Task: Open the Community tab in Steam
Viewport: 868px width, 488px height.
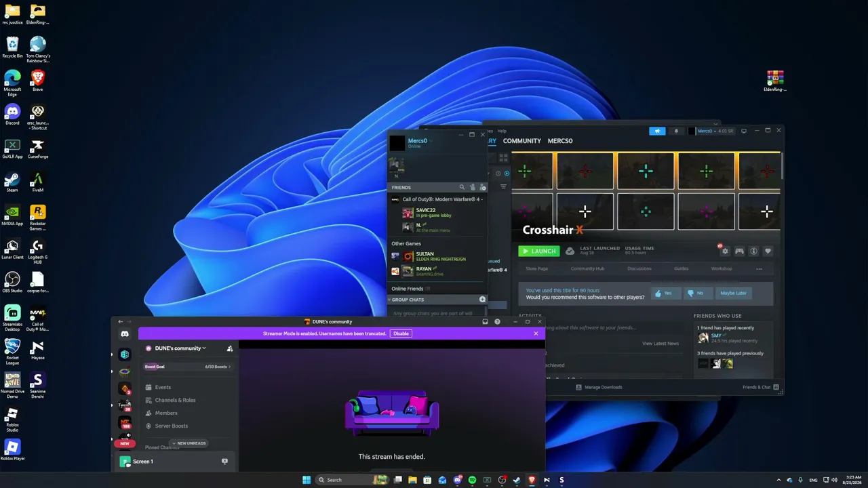Action: coord(521,141)
